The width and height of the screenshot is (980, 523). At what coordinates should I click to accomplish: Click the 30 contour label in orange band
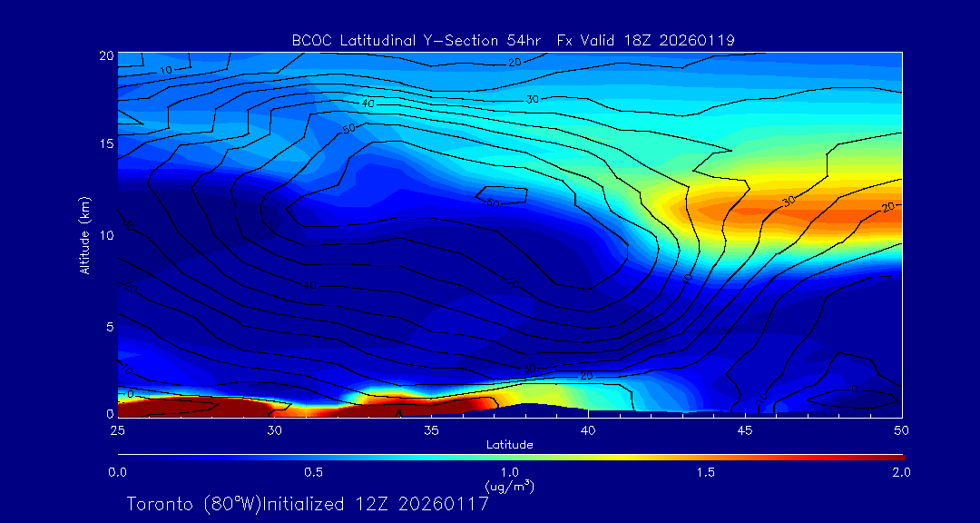[x=789, y=200]
